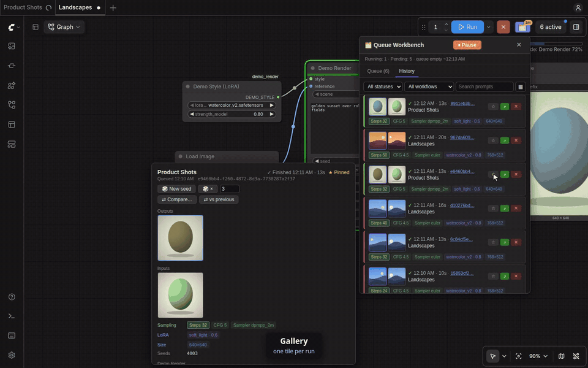Open the brown egg output thumbnail
The width and height of the screenshot is (588, 368).
pyautogui.click(x=180, y=238)
